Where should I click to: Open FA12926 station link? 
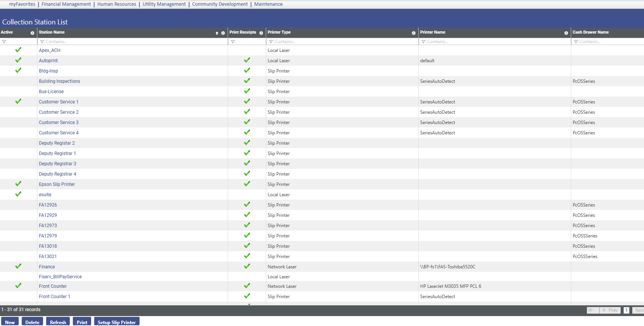[48, 205]
